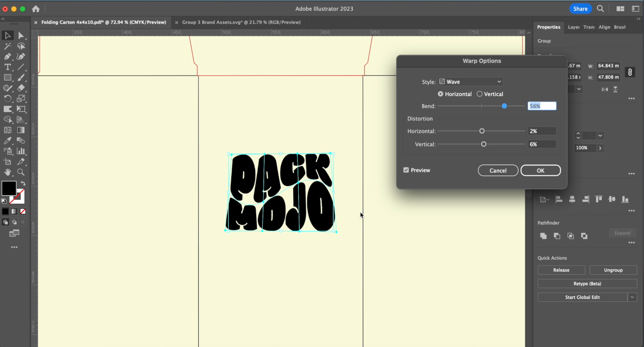
Task: Click the Ungroup quick action
Action: [x=613, y=270]
